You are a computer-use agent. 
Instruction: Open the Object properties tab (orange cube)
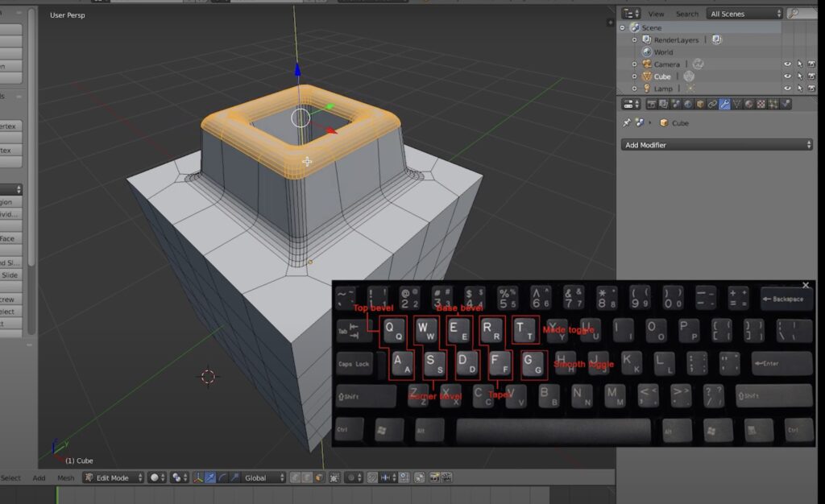700,104
